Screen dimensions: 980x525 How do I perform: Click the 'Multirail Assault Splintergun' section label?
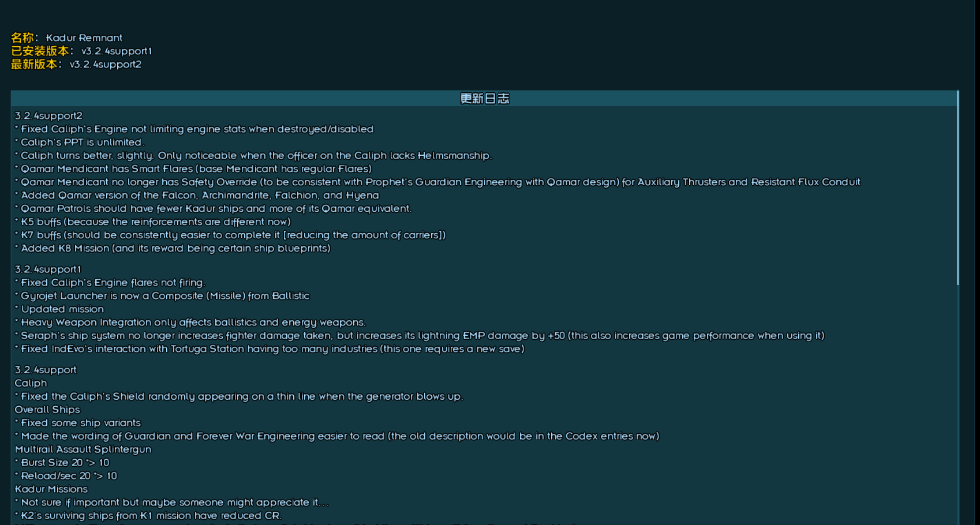83,449
